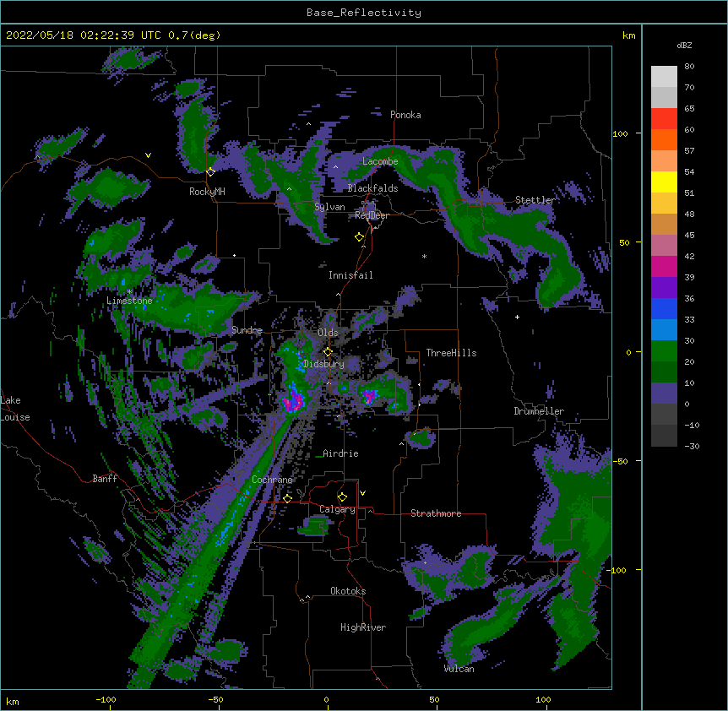Screen dimensions: 728x711
Task: Click the yellow diamond marker above Calgary
Action: click(342, 497)
